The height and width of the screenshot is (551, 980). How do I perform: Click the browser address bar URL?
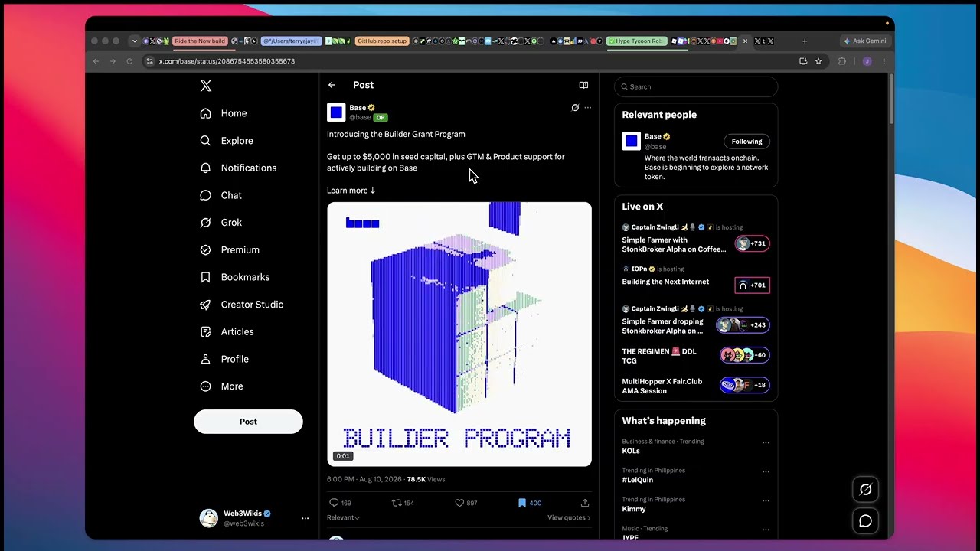tap(227, 61)
